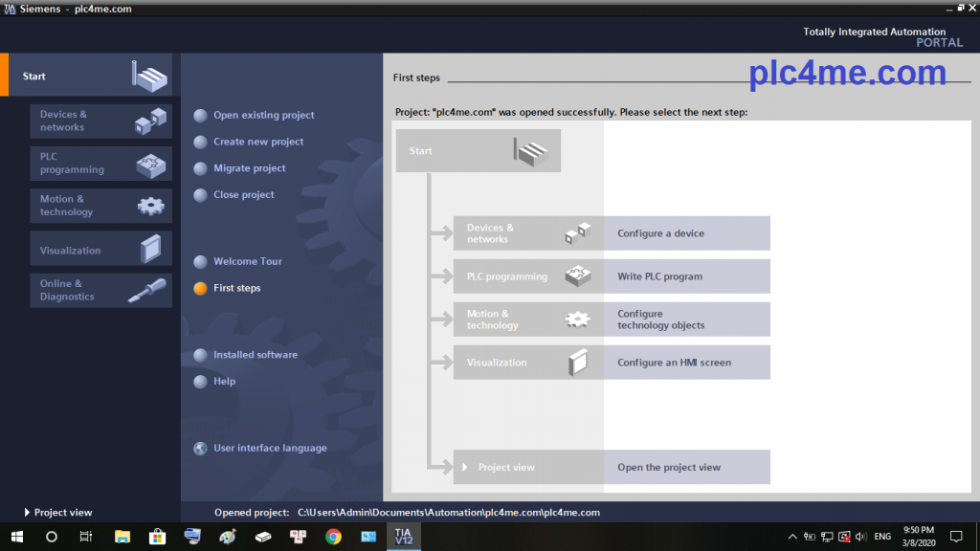Viewport: 980px width, 551px height.
Task: Select the Welcome Tour bullet
Action: point(200,261)
